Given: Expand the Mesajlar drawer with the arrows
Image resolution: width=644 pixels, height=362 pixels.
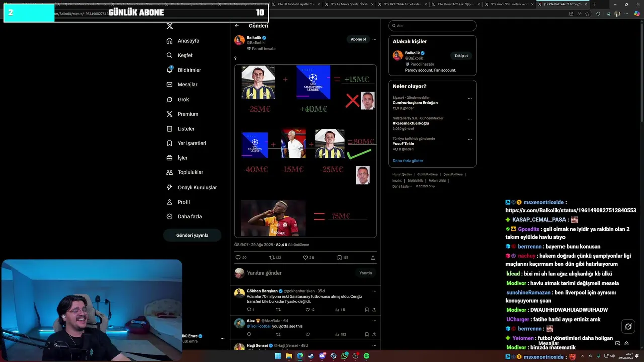Looking at the screenshot, I should [x=626, y=344].
